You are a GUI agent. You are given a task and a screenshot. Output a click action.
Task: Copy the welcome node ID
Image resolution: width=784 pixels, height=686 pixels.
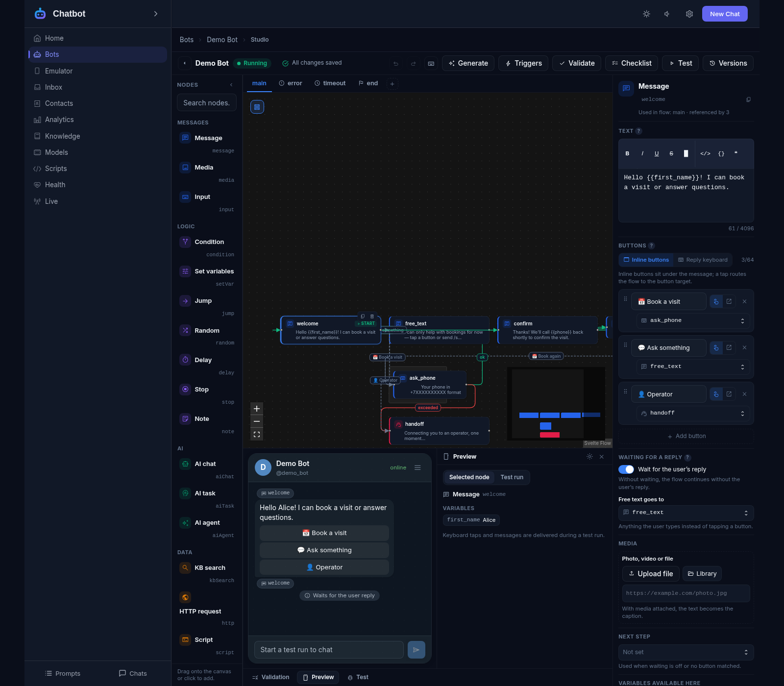748,99
